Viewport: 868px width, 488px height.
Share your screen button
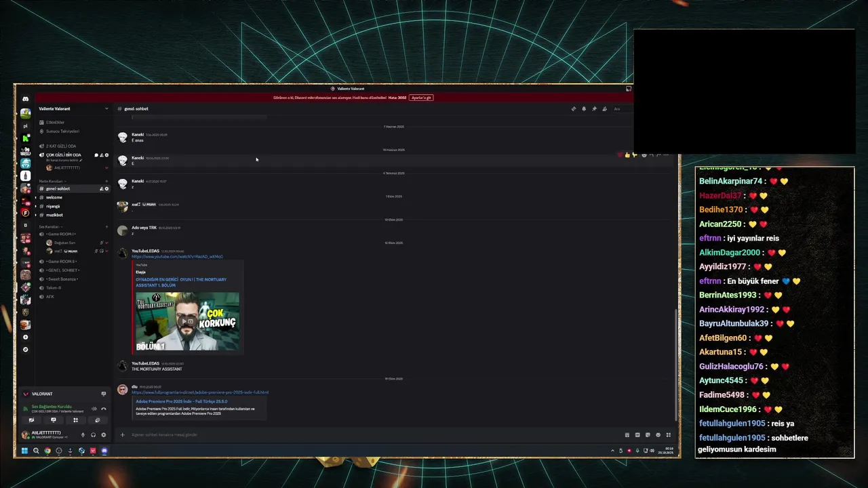tap(54, 420)
